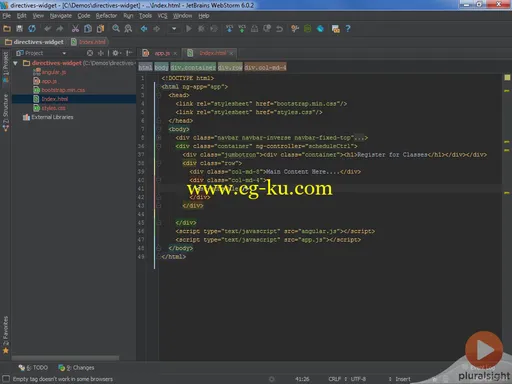Toggle the TODO tool window button

(x=33, y=367)
